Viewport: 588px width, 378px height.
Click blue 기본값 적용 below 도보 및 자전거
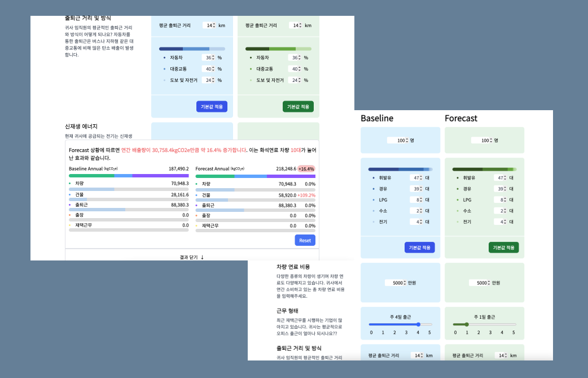tap(212, 106)
